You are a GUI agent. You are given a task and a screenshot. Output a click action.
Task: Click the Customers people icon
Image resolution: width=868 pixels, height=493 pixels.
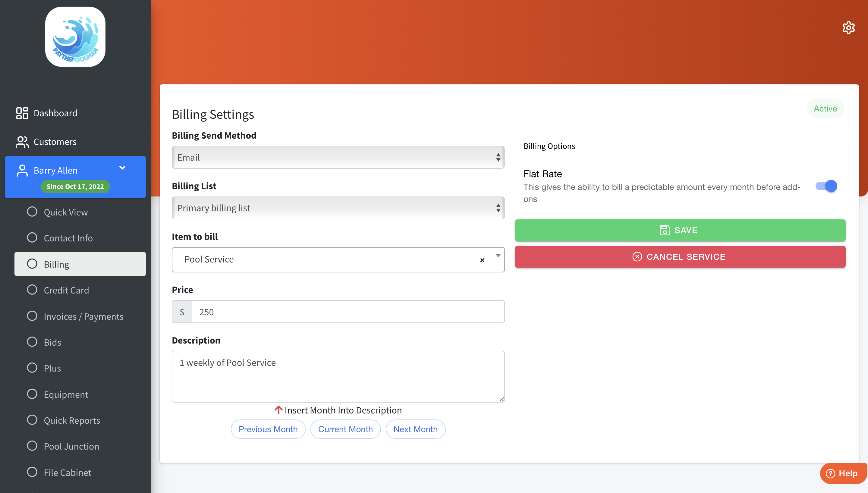[22, 142]
